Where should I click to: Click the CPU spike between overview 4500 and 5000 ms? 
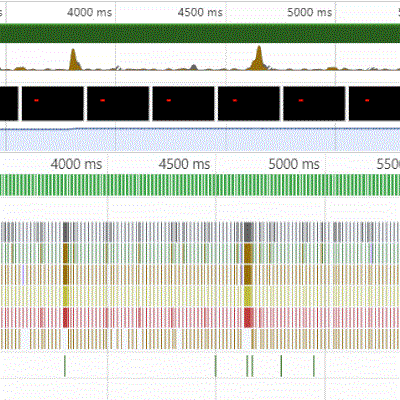259,59
